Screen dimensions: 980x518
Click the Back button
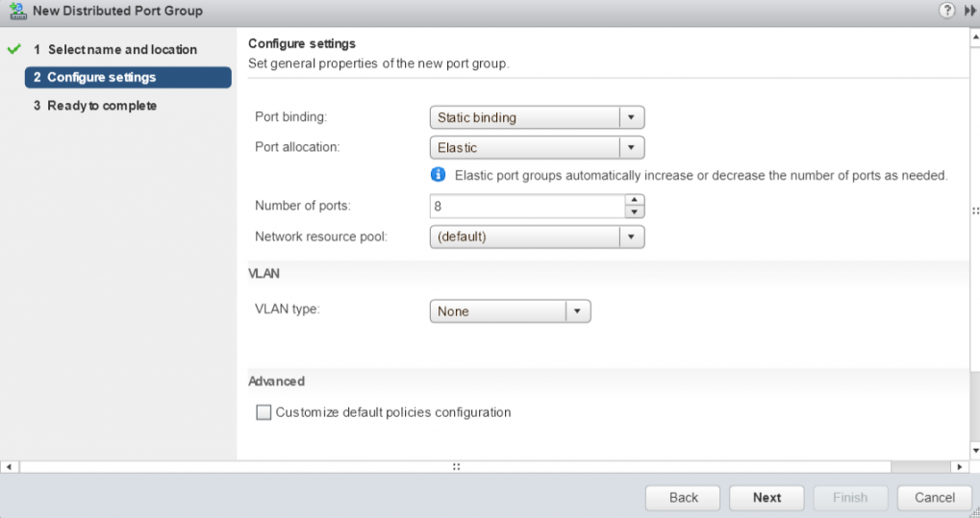(x=683, y=498)
